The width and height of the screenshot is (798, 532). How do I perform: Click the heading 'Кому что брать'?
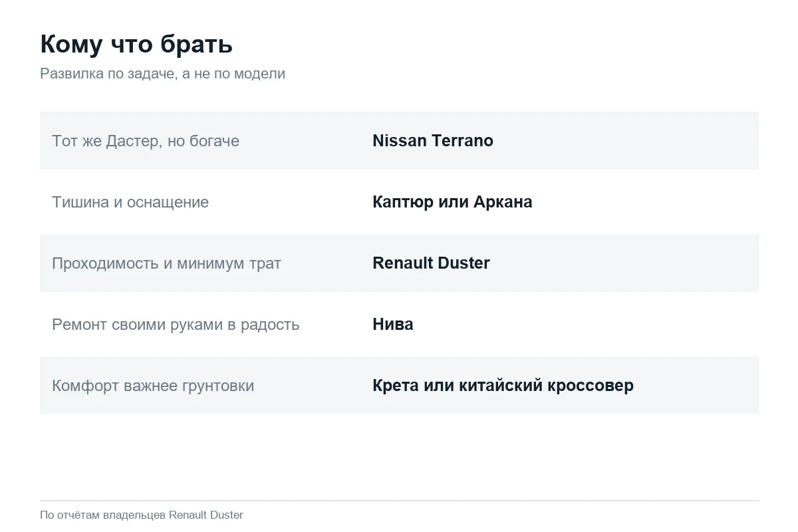136,45
